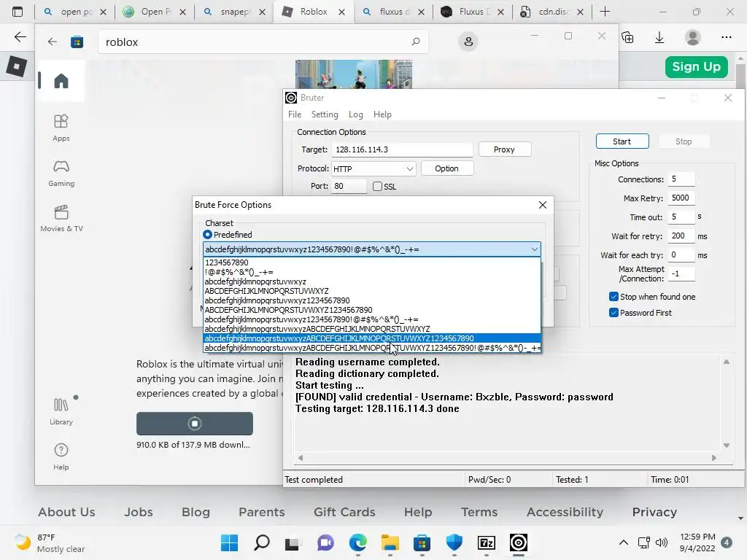
Task: Choose the lowercase plus uppercase plus digits charset
Action: point(372,338)
